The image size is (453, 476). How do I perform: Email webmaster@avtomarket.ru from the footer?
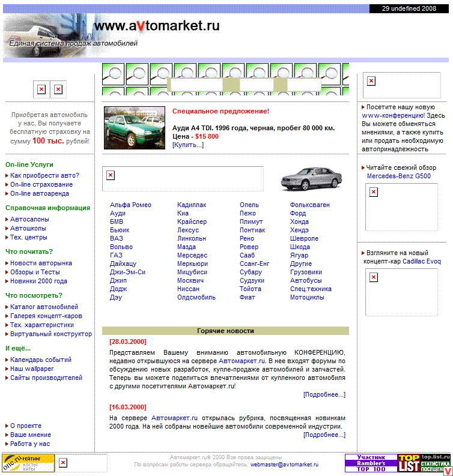(284, 465)
